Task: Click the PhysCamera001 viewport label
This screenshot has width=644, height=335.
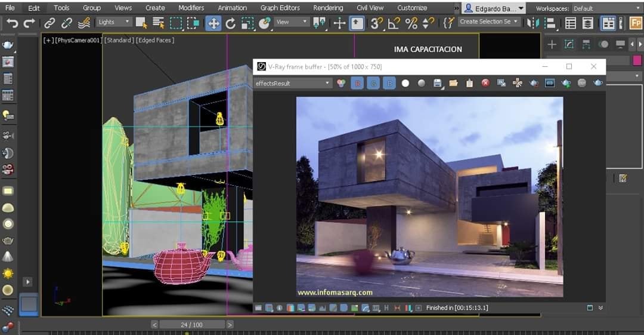Action: (x=78, y=40)
